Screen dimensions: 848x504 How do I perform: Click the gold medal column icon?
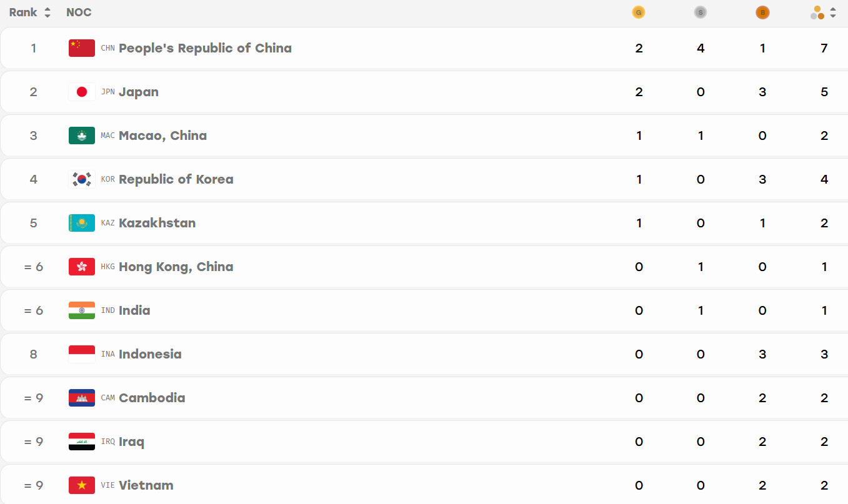coord(638,12)
